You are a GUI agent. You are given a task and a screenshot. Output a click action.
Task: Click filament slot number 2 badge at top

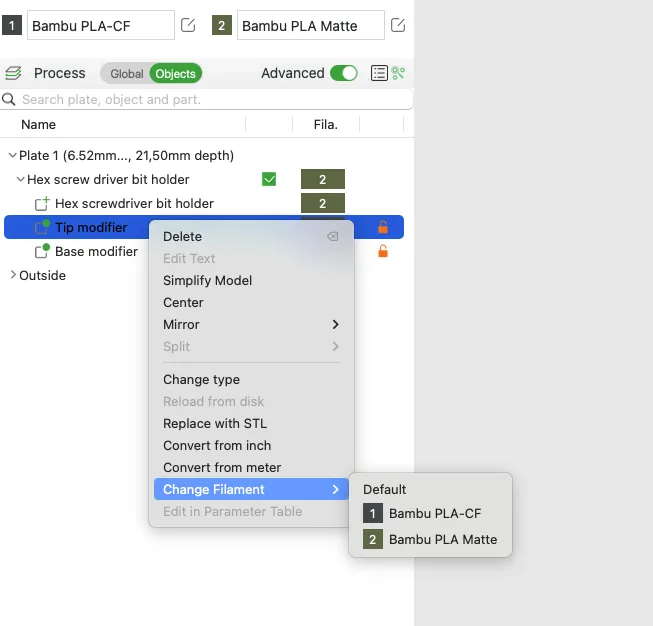pyautogui.click(x=222, y=25)
